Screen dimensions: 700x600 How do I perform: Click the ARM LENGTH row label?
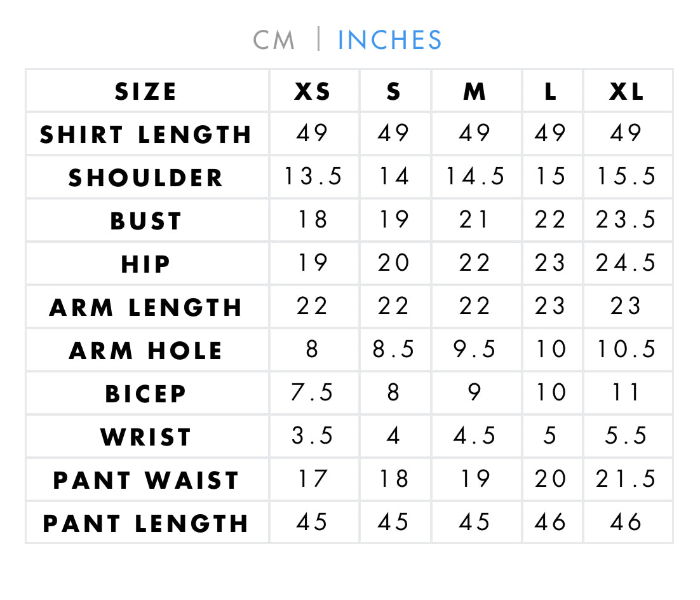pos(146,308)
